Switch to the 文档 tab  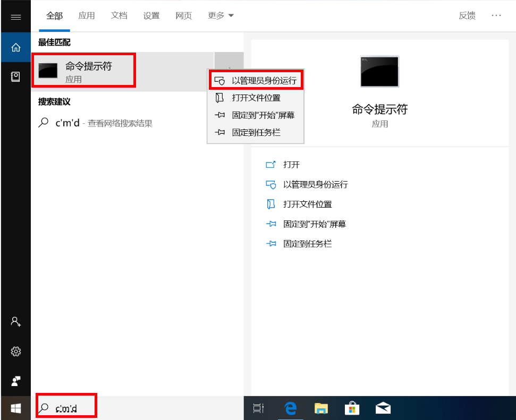pos(119,16)
